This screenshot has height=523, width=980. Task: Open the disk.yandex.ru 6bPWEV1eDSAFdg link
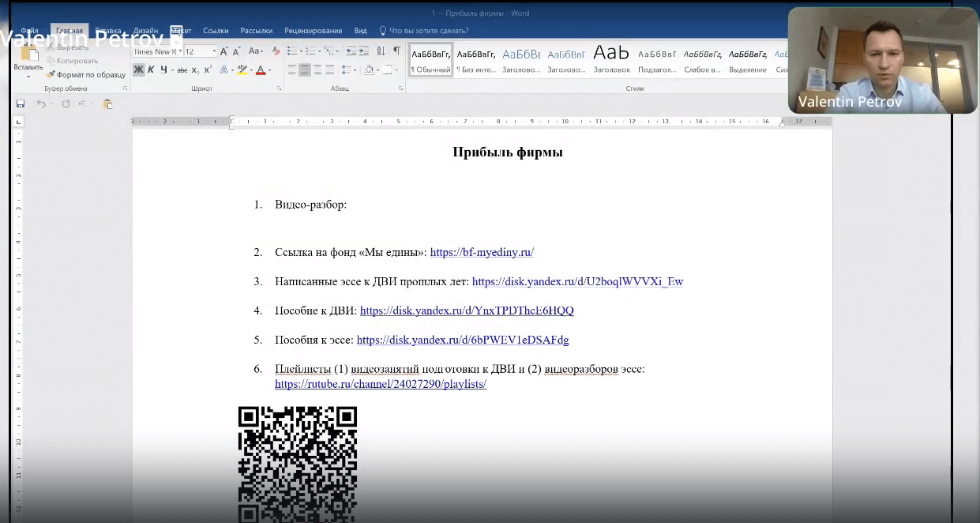463,340
